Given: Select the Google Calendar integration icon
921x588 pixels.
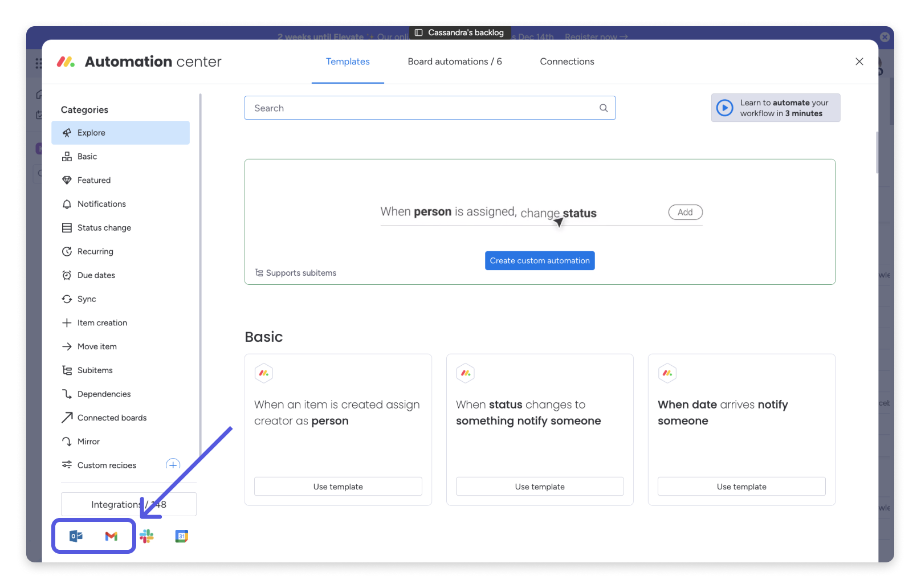Looking at the screenshot, I should click(181, 536).
